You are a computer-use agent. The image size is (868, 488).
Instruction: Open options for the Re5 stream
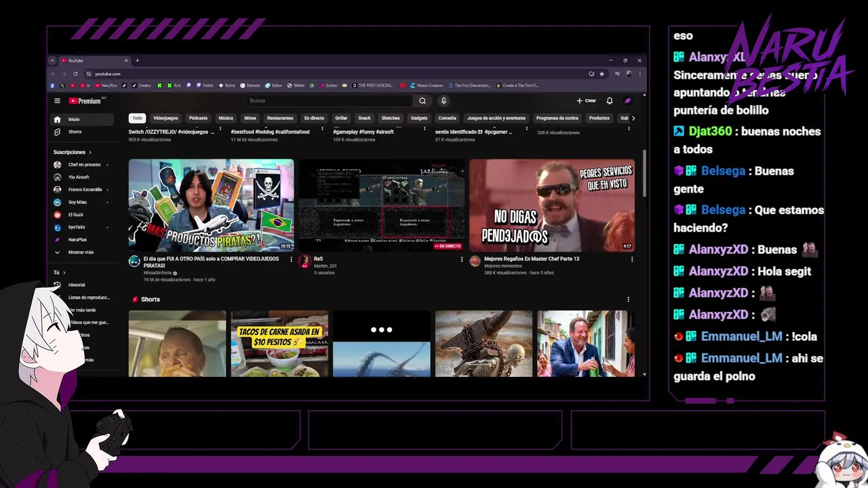pos(462,259)
